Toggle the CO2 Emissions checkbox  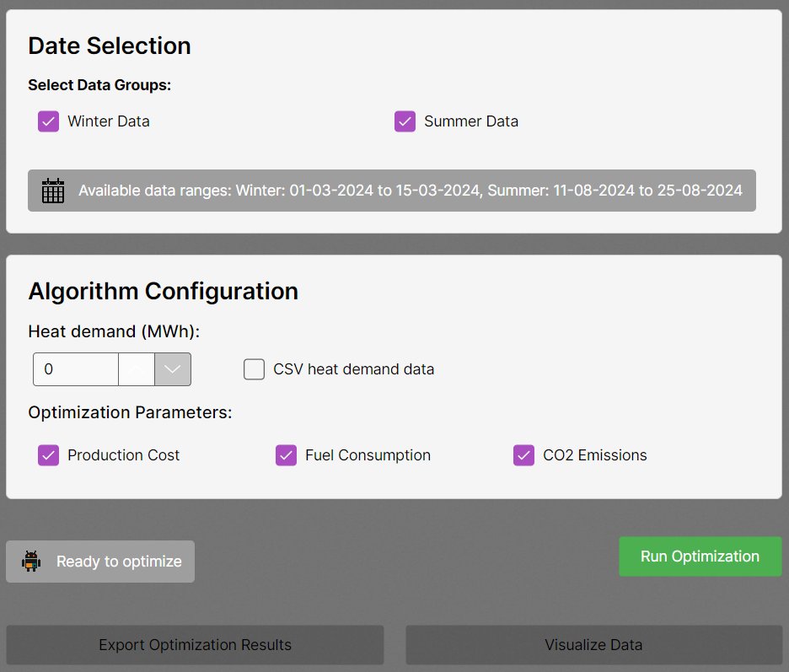tap(523, 455)
